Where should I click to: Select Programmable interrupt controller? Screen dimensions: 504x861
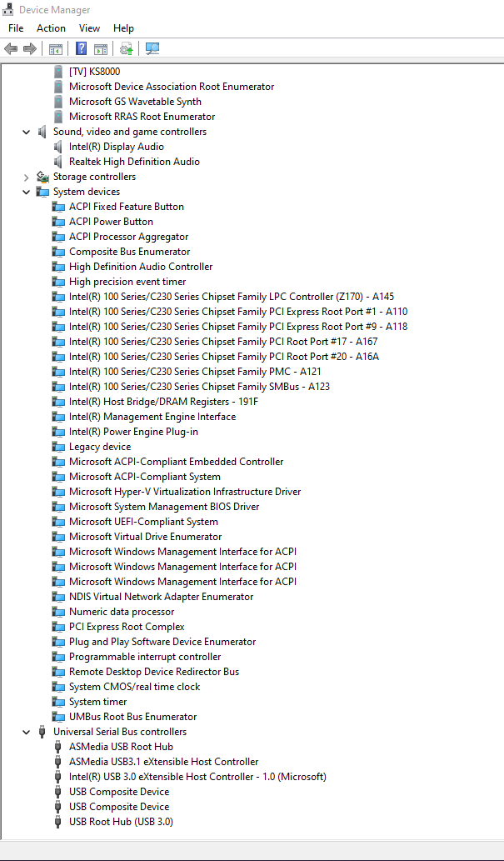coord(145,657)
